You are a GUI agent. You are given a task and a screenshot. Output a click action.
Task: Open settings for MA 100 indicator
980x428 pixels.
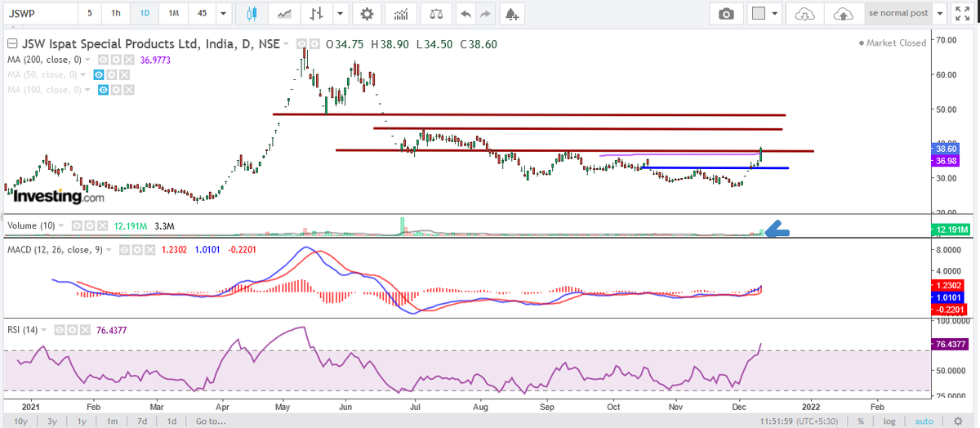click(116, 90)
